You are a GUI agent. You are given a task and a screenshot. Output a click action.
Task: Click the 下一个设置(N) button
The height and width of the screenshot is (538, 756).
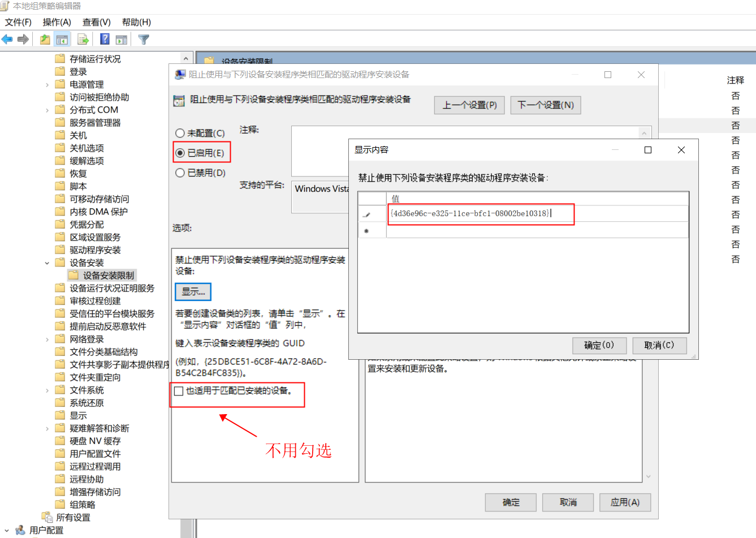click(545, 105)
